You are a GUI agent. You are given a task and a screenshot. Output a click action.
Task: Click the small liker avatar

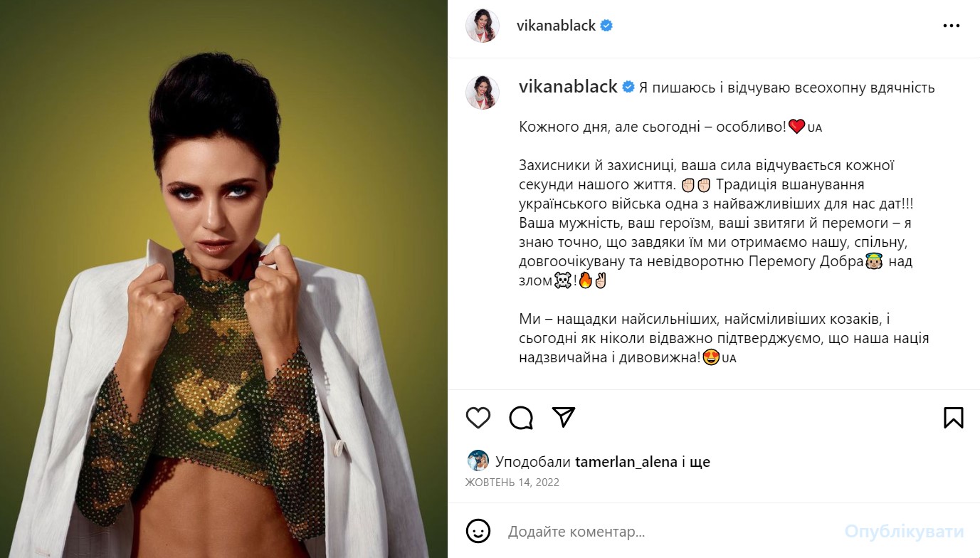(x=478, y=461)
